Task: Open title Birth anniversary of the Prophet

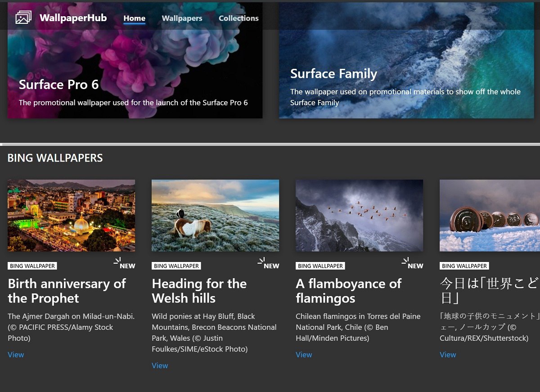Action: tap(67, 291)
